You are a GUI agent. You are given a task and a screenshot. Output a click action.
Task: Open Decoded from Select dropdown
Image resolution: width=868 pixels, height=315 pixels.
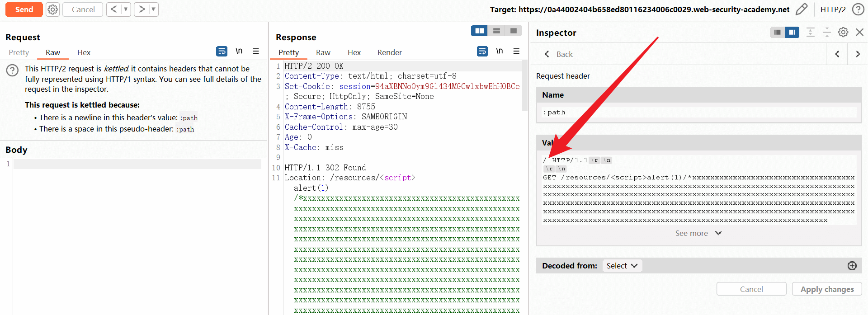coord(622,266)
